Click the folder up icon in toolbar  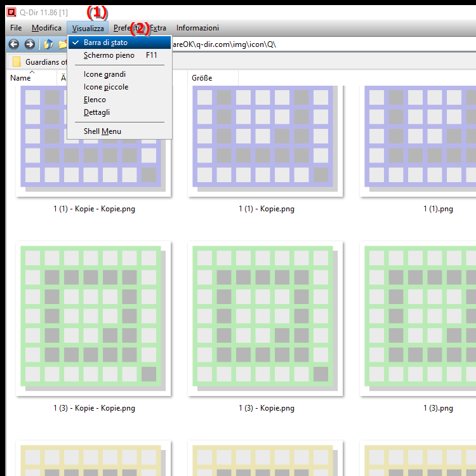click(x=49, y=44)
